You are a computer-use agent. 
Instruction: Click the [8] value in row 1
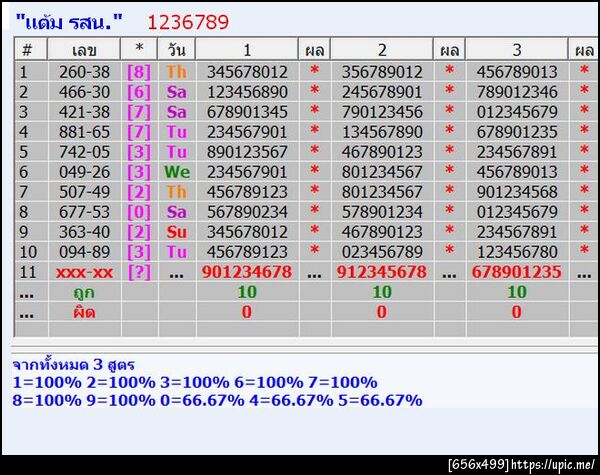click(x=139, y=72)
